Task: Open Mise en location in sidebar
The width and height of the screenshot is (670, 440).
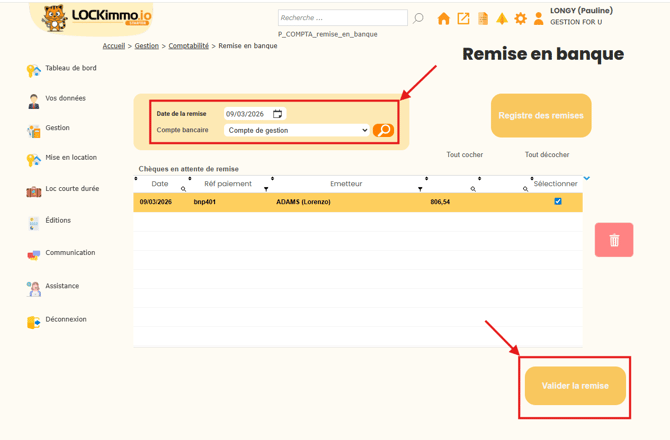Action: [70, 158]
